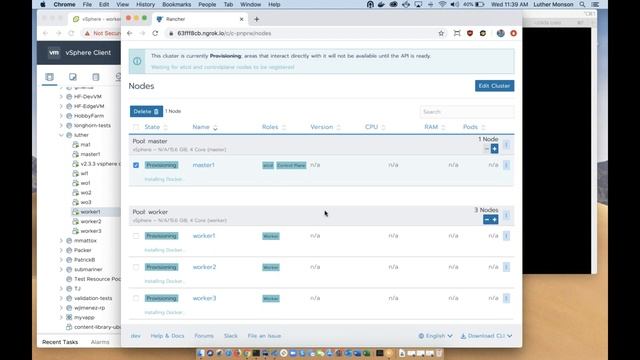Sort nodes by Roles column
The height and width of the screenshot is (360, 640).
(x=273, y=127)
